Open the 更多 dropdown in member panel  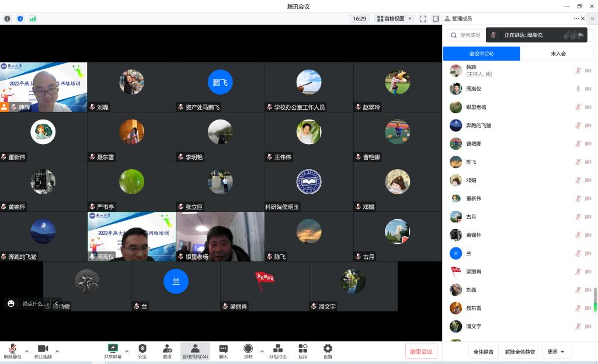click(556, 352)
